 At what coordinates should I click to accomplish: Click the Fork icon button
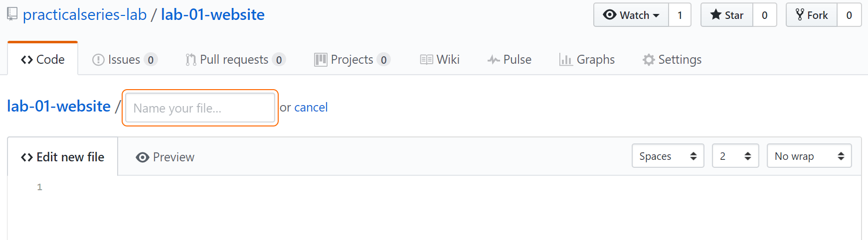tap(812, 15)
